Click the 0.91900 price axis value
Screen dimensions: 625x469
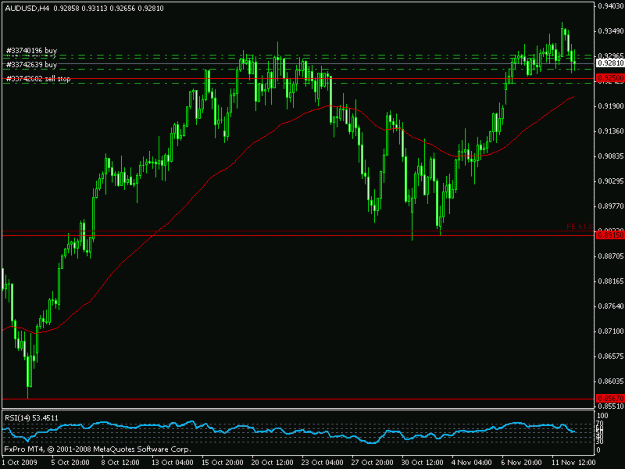pos(611,106)
